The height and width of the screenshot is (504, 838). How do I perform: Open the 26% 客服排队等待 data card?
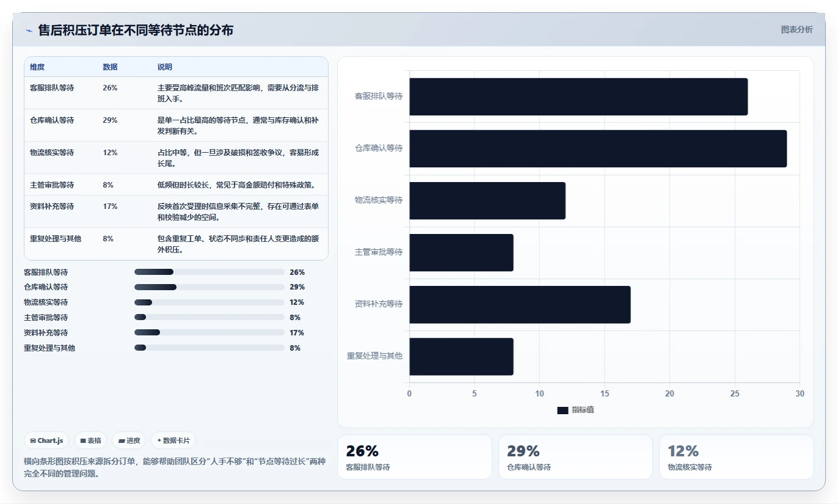point(414,457)
